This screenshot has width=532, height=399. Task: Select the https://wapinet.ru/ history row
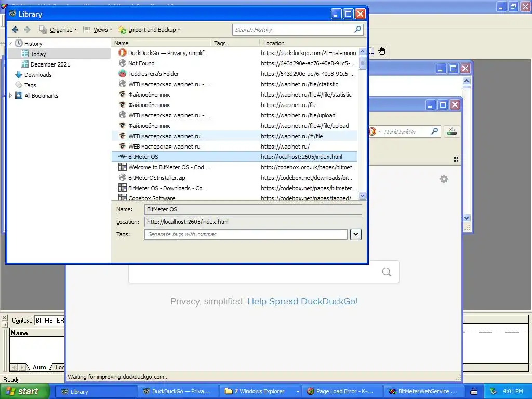tap(234, 147)
